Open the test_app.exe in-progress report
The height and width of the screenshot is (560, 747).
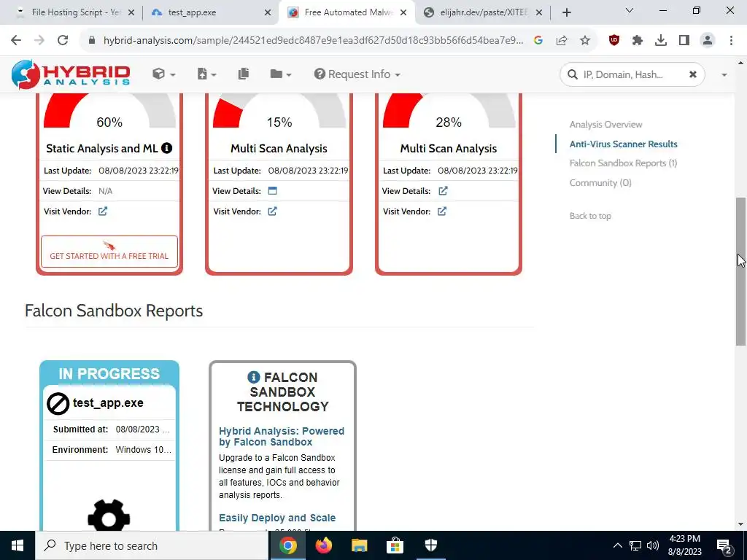click(108, 402)
